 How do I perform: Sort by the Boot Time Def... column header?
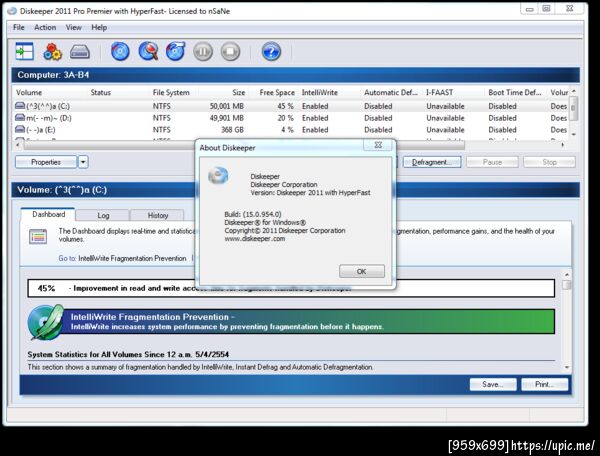[515, 92]
